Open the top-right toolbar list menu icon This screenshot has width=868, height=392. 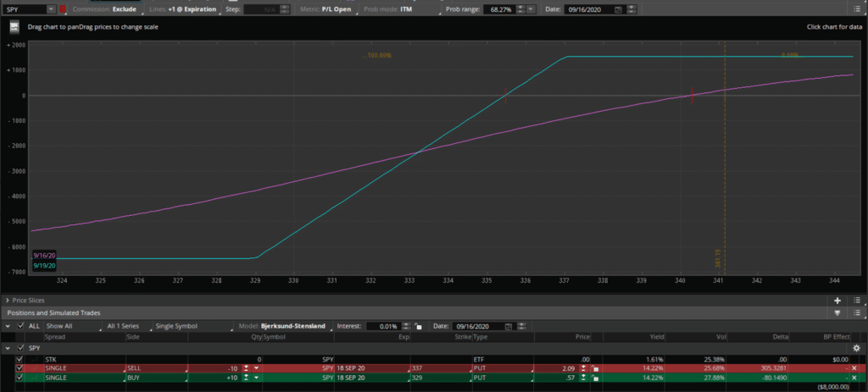[x=857, y=9]
